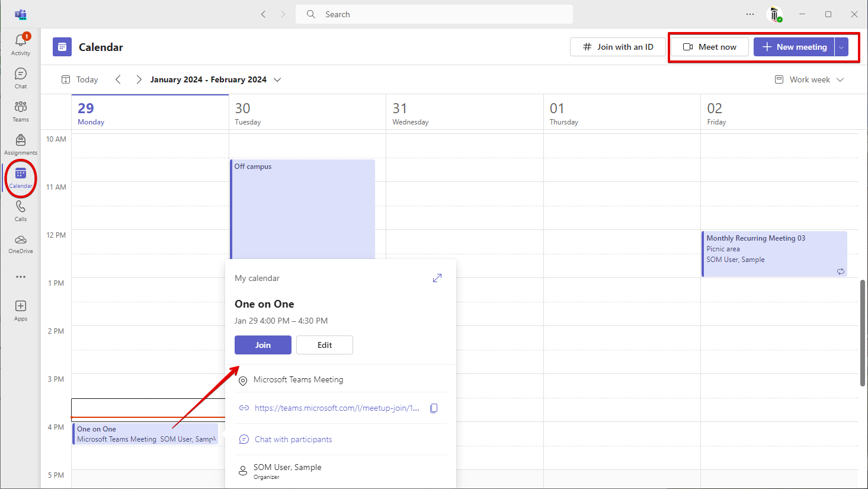This screenshot has width=868, height=489.
Task: Click More apps ellipsis in sidebar
Action: 21,277
